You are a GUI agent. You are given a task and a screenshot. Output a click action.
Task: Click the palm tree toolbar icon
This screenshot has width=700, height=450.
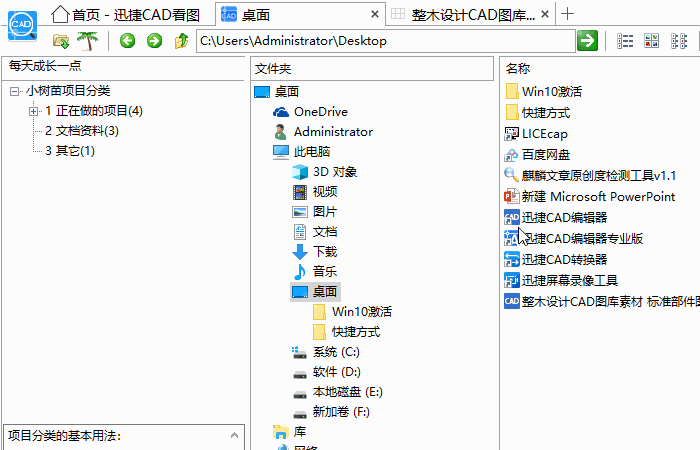coord(88,41)
